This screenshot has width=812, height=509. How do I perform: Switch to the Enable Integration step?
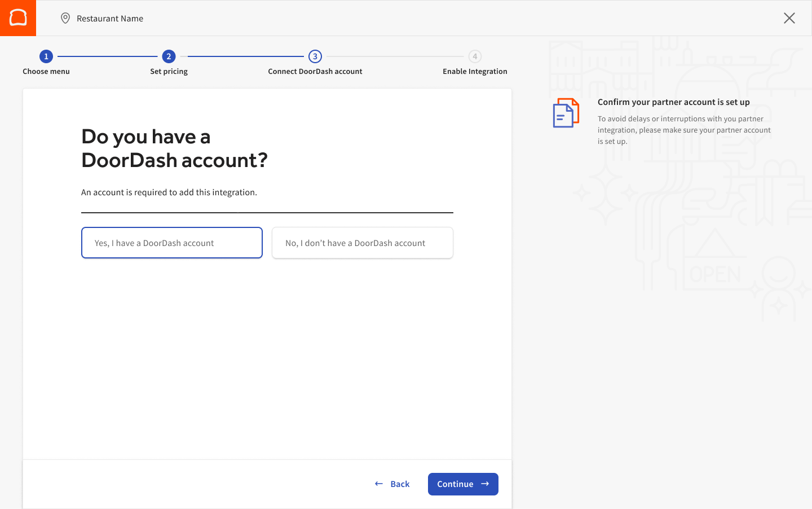pyautogui.click(x=475, y=71)
